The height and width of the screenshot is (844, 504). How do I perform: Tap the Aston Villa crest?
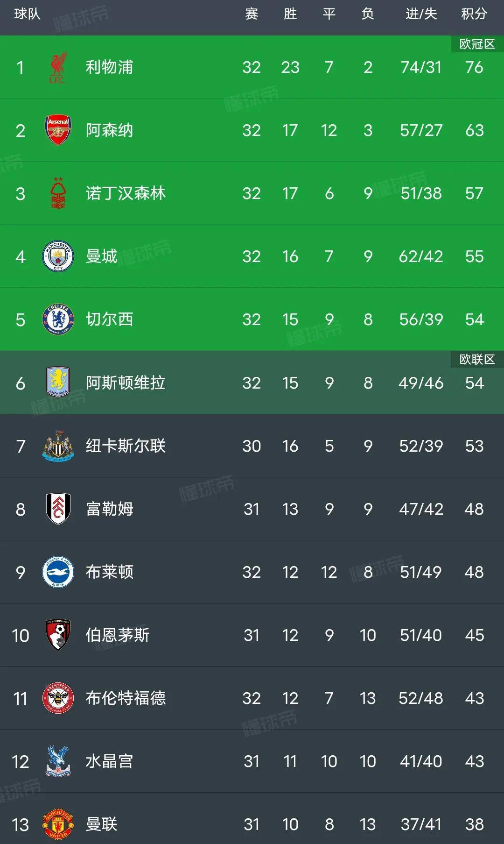click(58, 383)
